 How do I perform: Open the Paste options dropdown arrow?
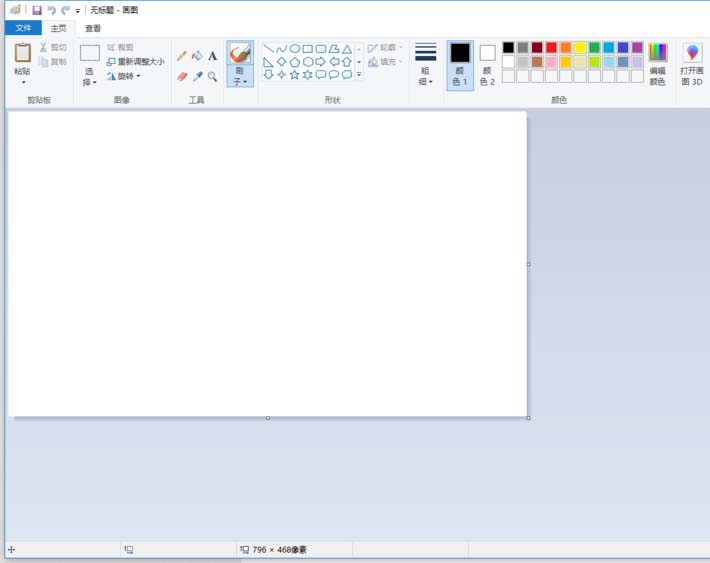tap(23, 82)
